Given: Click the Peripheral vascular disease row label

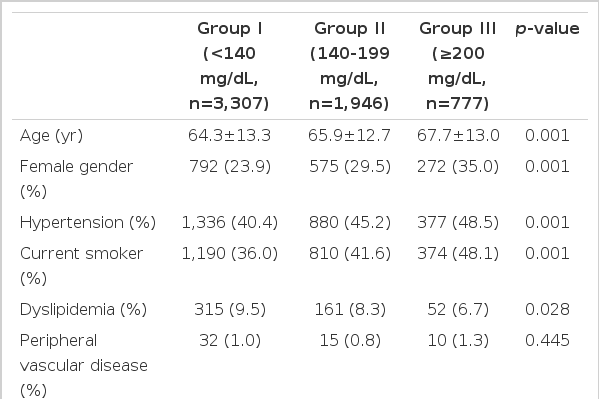Looking at the screenshot, I should click(x=84, y=365).
